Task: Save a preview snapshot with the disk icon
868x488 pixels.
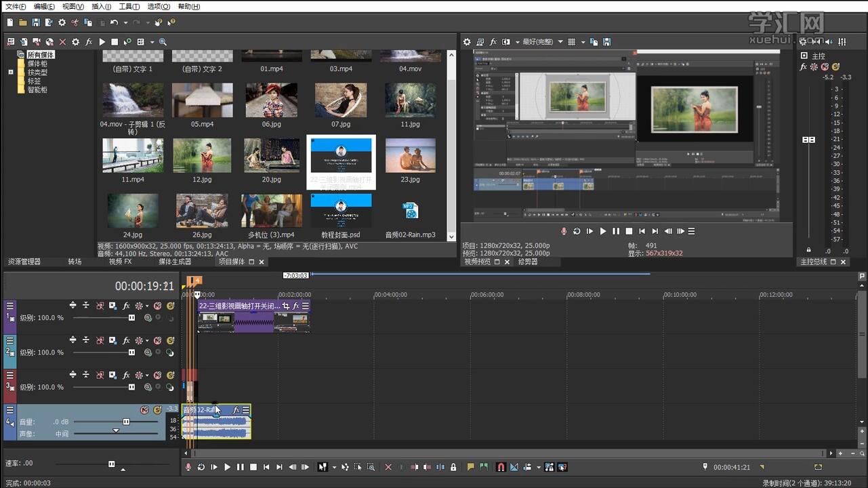Action: (x=606, y=42)
